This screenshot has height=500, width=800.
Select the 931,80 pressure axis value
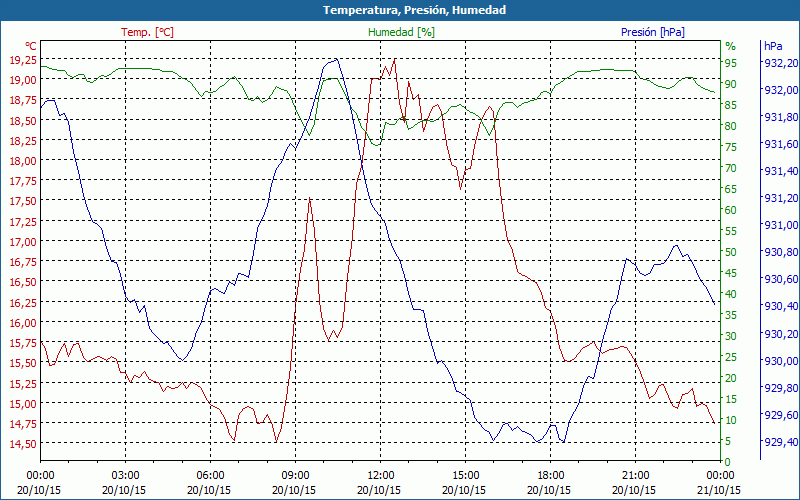tap(780, 117)
